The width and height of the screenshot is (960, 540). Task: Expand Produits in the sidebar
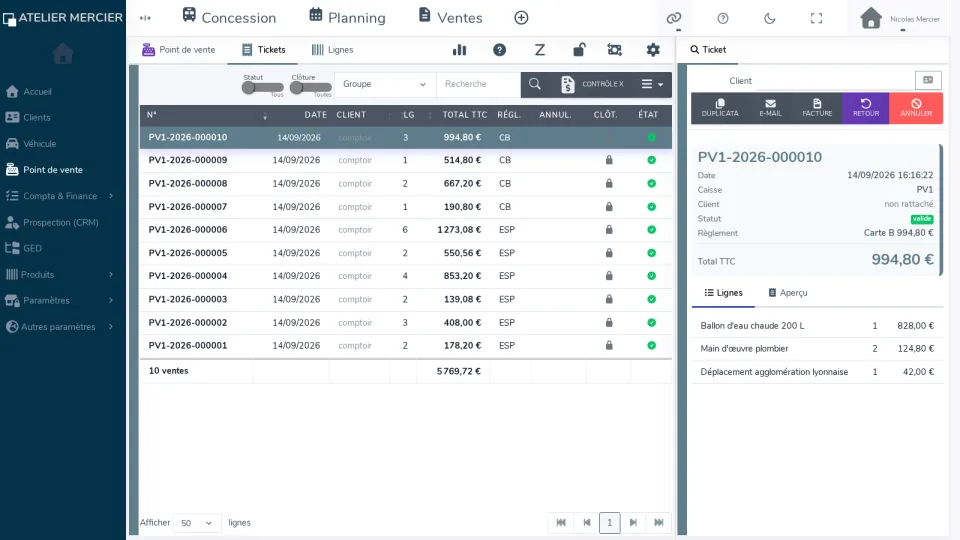tap(62, 274)
